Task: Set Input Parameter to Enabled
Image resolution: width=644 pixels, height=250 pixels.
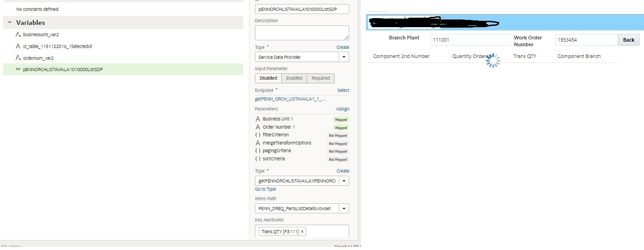Action: coord(294,78)
